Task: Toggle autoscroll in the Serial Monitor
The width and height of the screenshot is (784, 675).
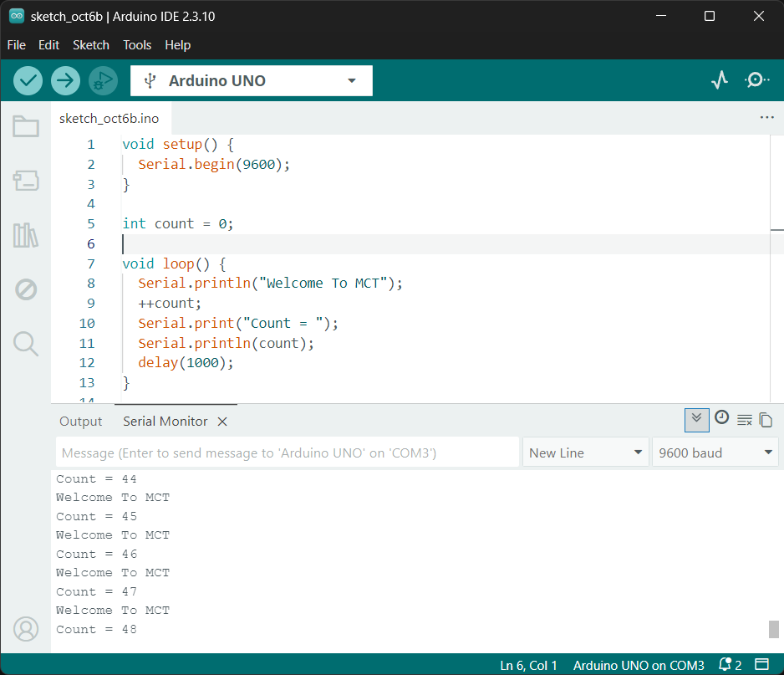Action: coord(696,420)
